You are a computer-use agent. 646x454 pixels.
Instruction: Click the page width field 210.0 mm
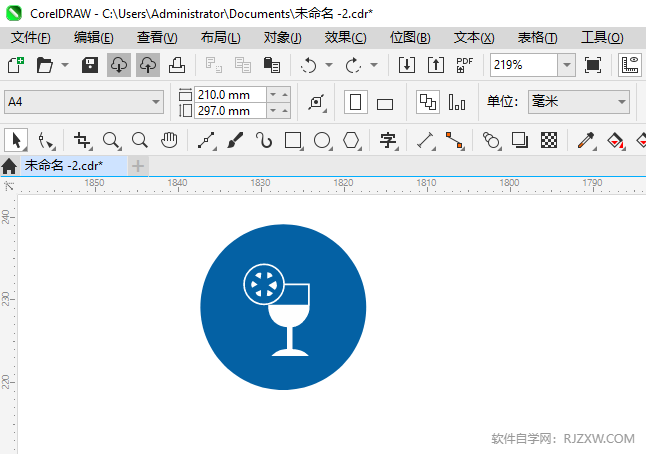(x=231, y=95)
